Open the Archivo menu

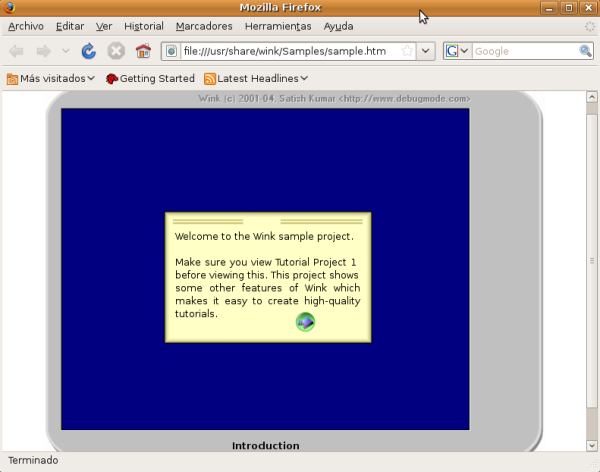(x=26, y=26)
